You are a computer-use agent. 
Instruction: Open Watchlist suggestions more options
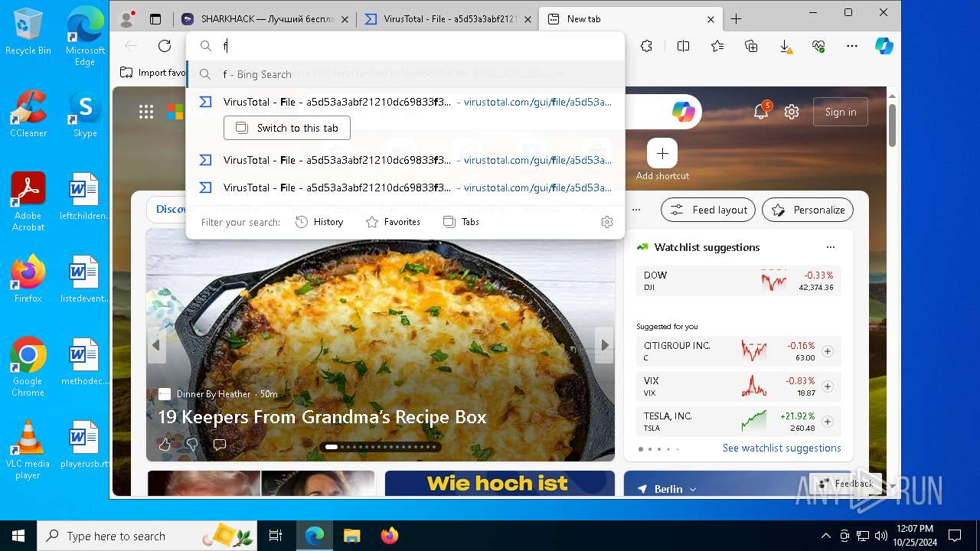coord(831,247)
